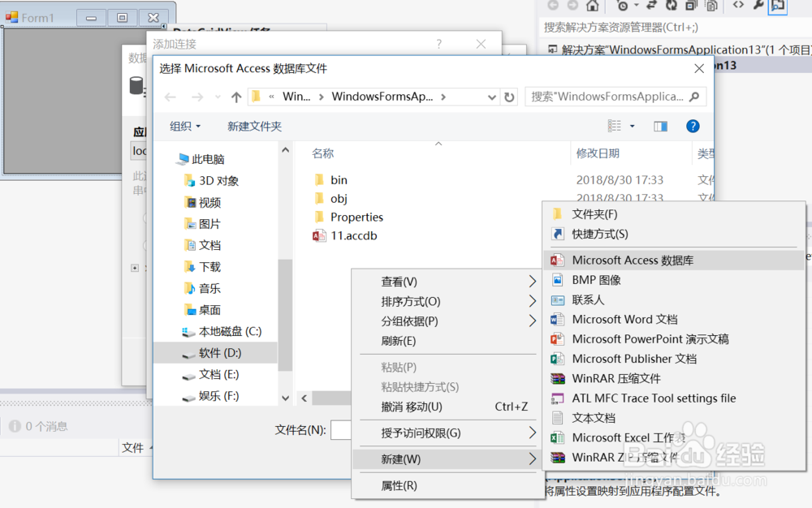Viewport: 812px width, 508px height.
Task: Sort files by the 修改日期 column header
Action: (x=598, y=153)
